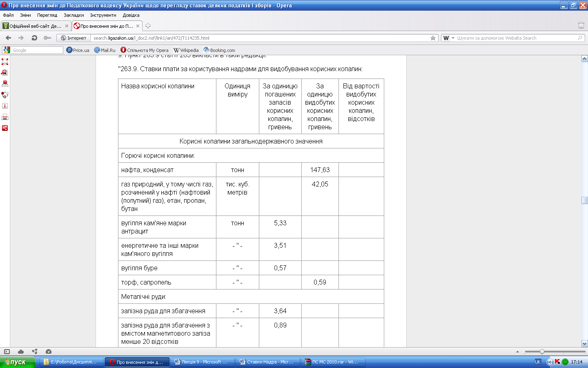Viewport: 588px width, 368px height.
Task: Click the Opera Unite icon in the status bar
Action: [x=35, y=352]
